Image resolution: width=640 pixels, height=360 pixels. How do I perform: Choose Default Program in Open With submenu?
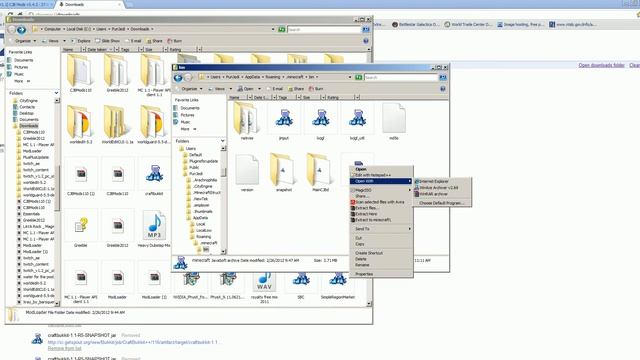[442, 203]
